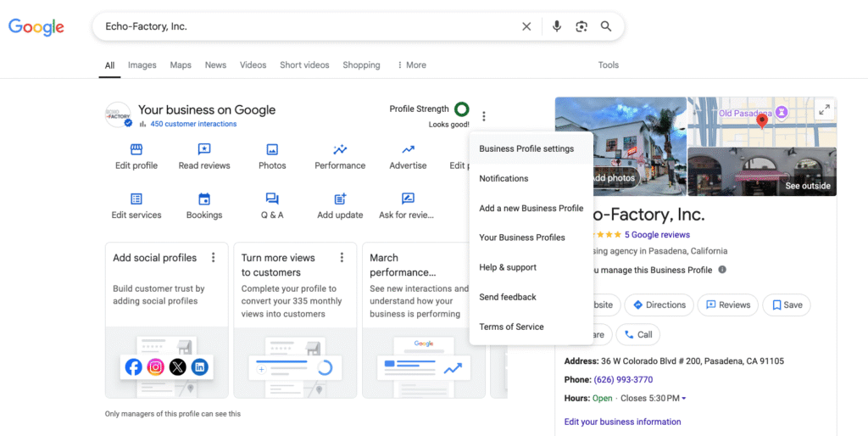Image resolution: width=868 pixels, height=436 pixels.
Task: Select Business Profile settings menu item
Action: (531, 149)
